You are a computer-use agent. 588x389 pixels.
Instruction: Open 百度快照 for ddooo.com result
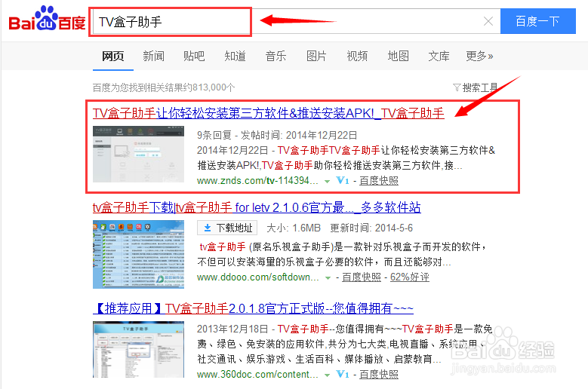tap(362, 277)
